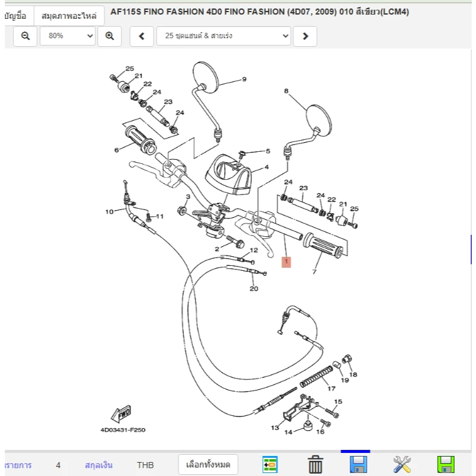Click the green floppy disk save icon
This screenshot has height=476, width=476.
(446, 464)
